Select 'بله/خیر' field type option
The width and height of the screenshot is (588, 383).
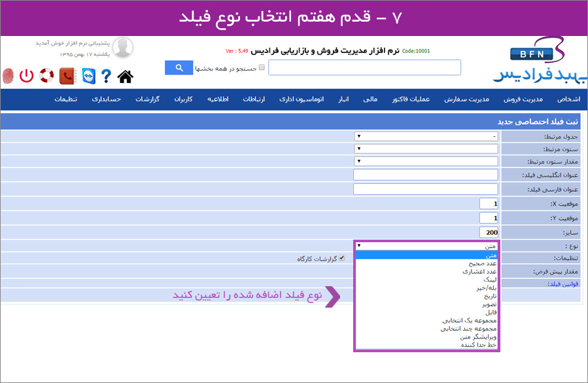click(x=426, y=288)
